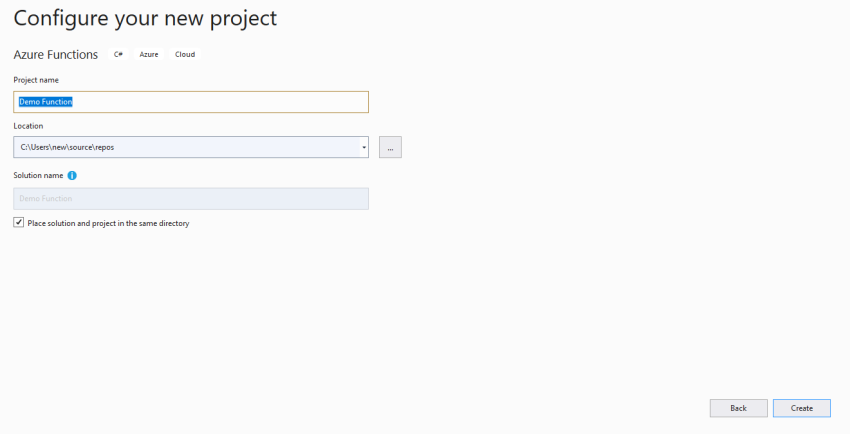Click the Azure Functions template title
The width and height of the screenshot is (850, 434).
[x=56, y=54]
